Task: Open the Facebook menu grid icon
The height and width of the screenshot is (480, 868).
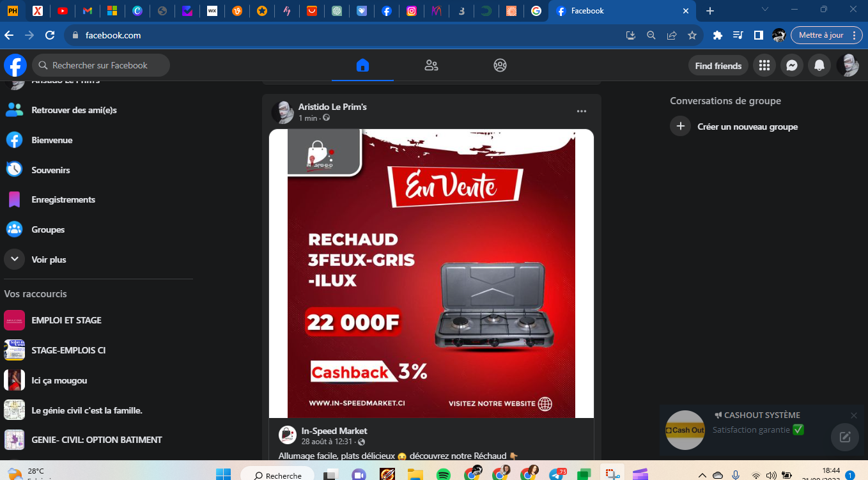Action: [764, 65]
